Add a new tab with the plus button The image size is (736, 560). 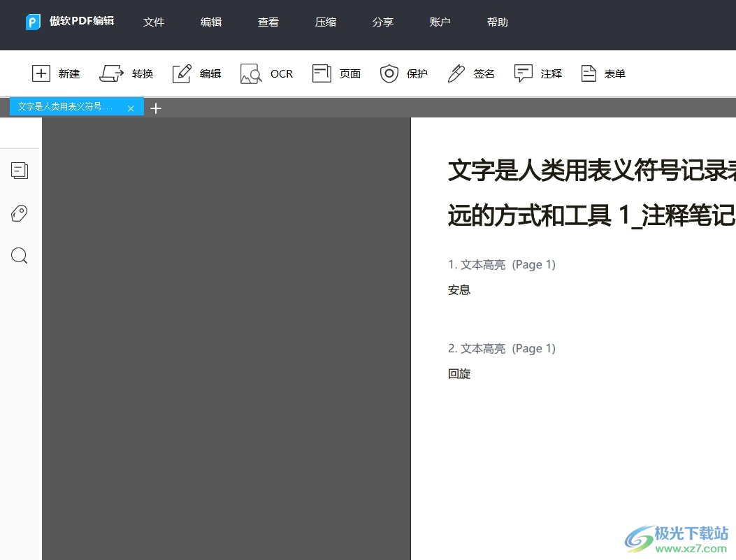pos(156,108)
